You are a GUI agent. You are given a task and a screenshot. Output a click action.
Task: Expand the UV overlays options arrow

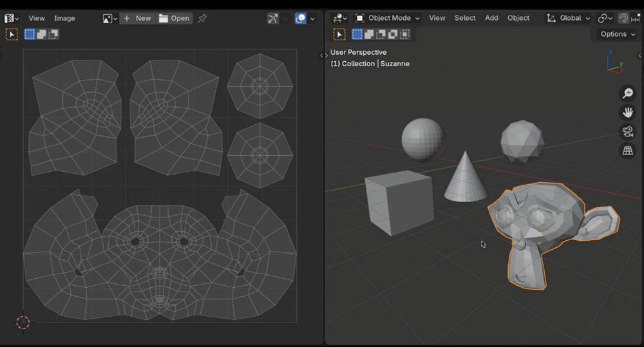(312, 19)
